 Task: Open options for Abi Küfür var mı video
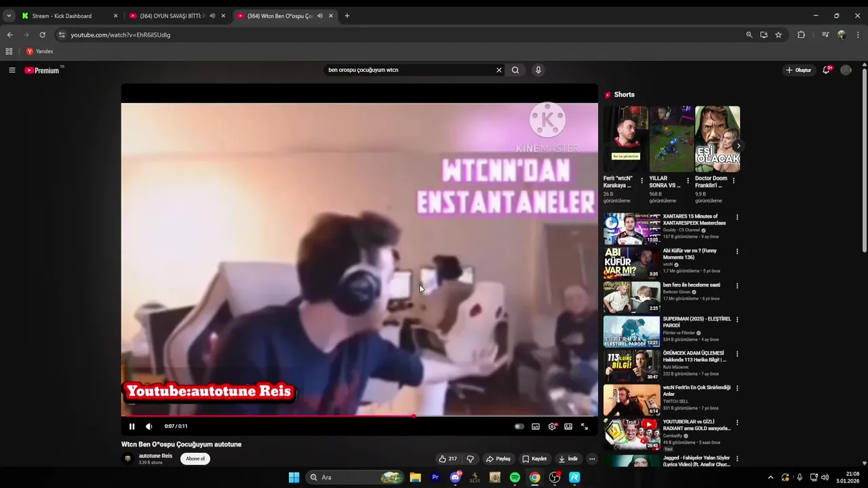(x=737, y=251)
